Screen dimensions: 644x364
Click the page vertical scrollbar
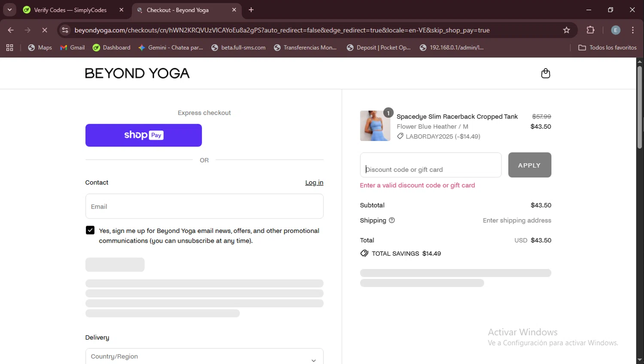tap(640, 107)
